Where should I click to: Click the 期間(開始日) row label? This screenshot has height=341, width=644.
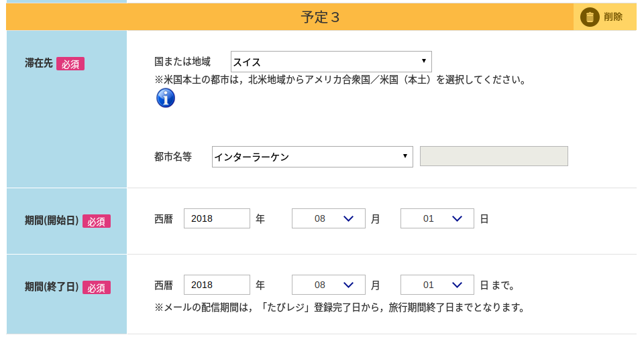[52, 220]
